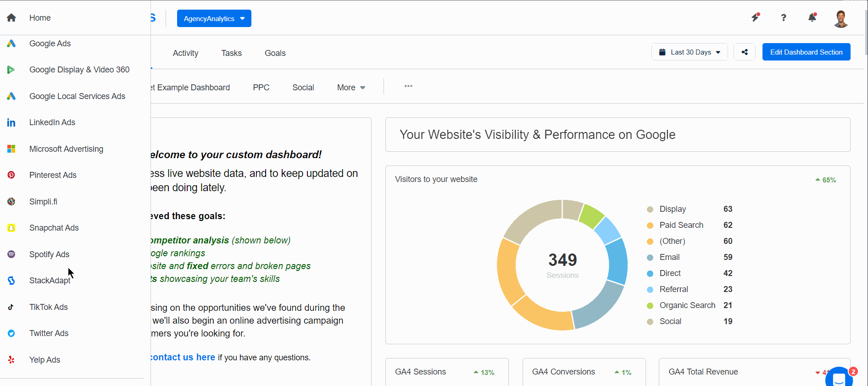Expand the More sections dropdown
The width and height of the screenshot is (868, 386).
click(351, 88)
